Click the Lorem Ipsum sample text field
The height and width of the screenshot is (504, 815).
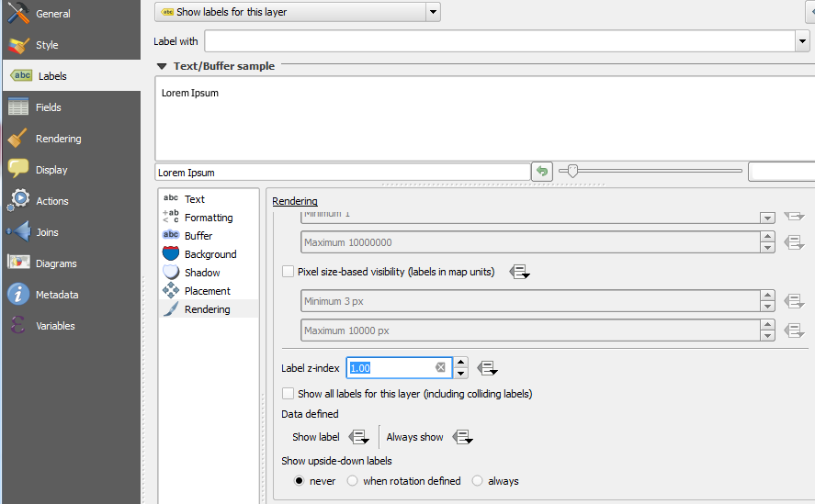click(343, 173)
